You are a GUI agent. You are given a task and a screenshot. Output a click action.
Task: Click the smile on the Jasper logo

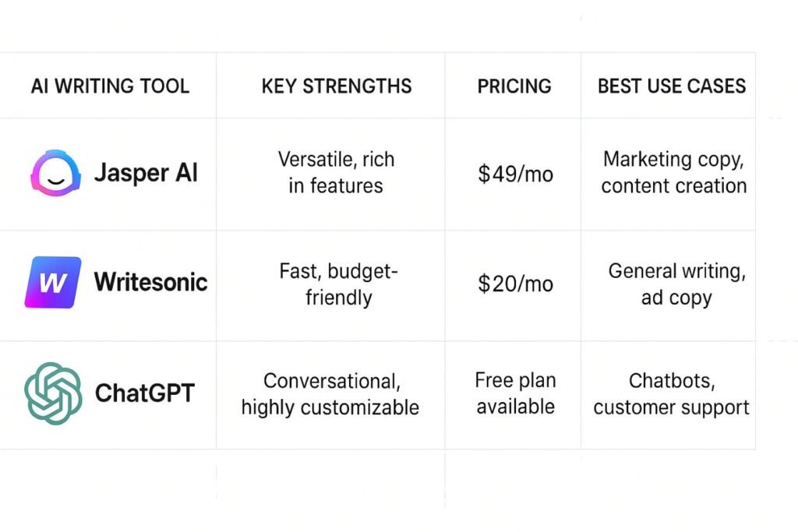pyautogui.click(x=55, y=181)
